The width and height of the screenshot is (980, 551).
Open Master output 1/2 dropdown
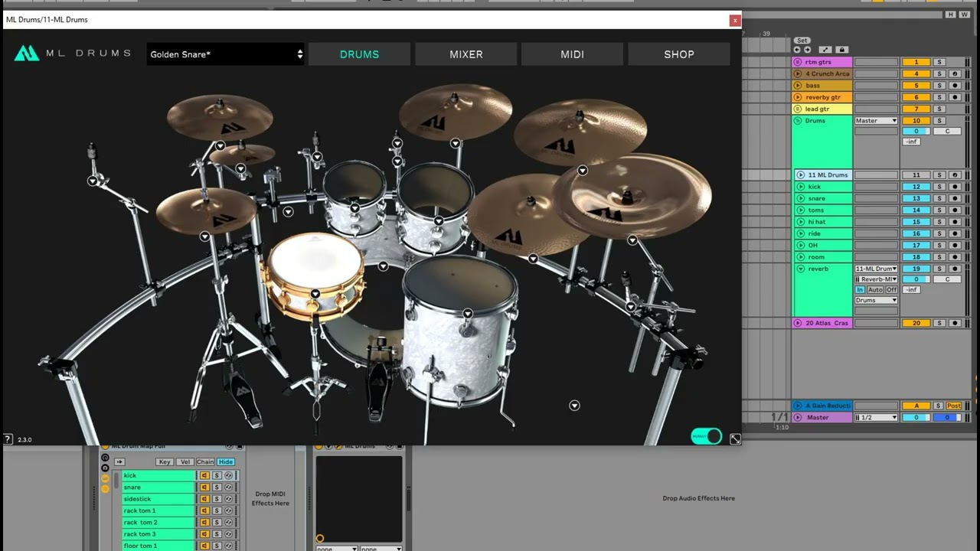point(876,418)
